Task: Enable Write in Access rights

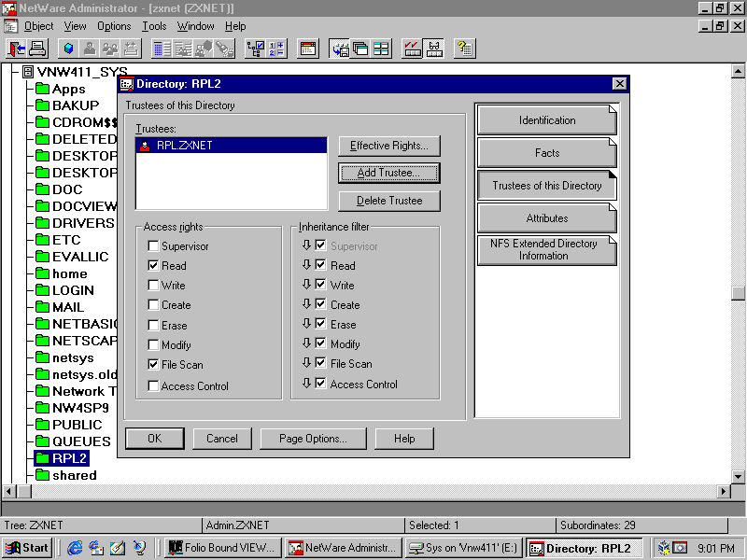Action: click(x=153, y=286)
